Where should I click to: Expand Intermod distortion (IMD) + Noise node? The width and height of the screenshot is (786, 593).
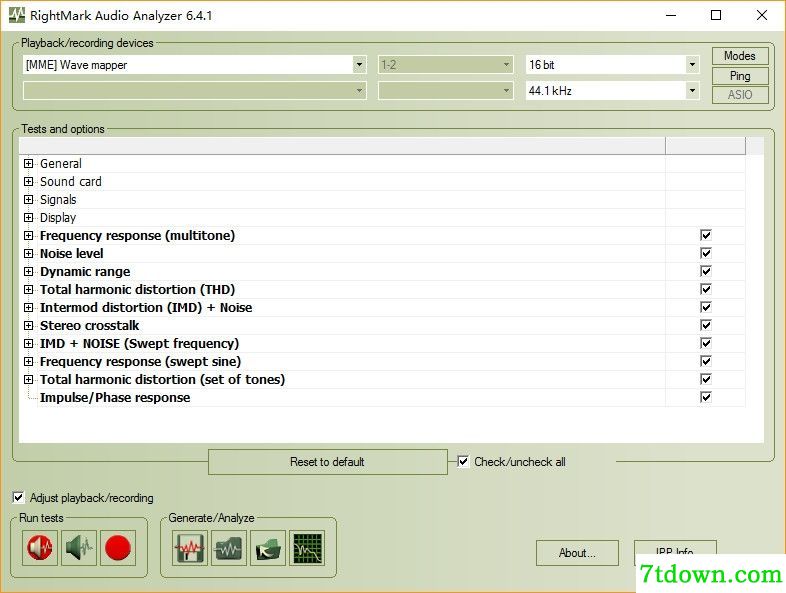click(29, 308)
